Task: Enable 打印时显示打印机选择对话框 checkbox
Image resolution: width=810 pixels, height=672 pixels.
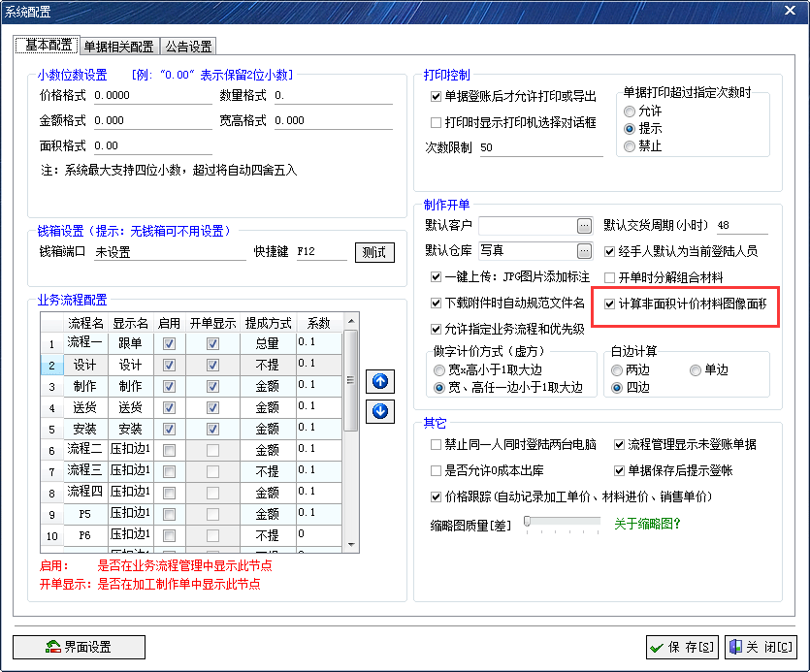Action: pos(435,122)
